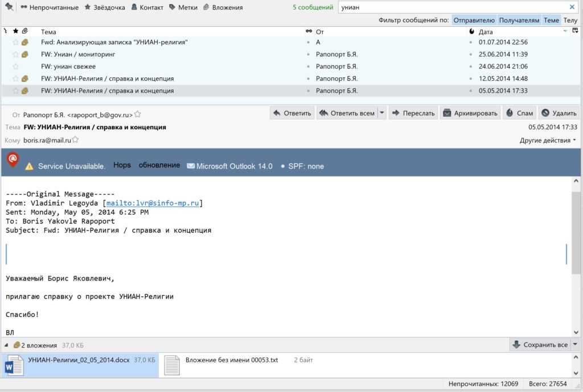Star the униан свежее message
This screenshot has width=583, height=392.
coord(15,67)
